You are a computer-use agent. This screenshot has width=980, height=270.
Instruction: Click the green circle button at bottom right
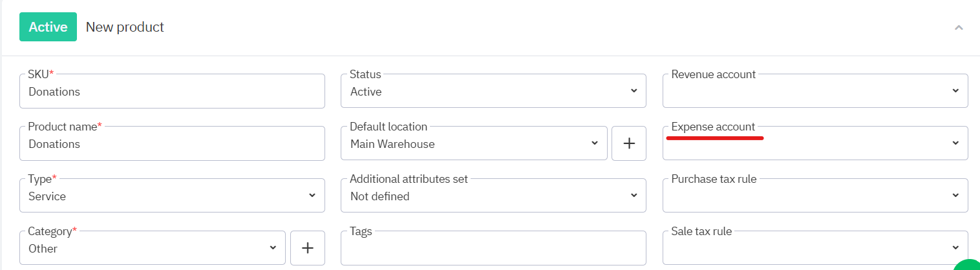pyautogui.click(x=968, y=265)
